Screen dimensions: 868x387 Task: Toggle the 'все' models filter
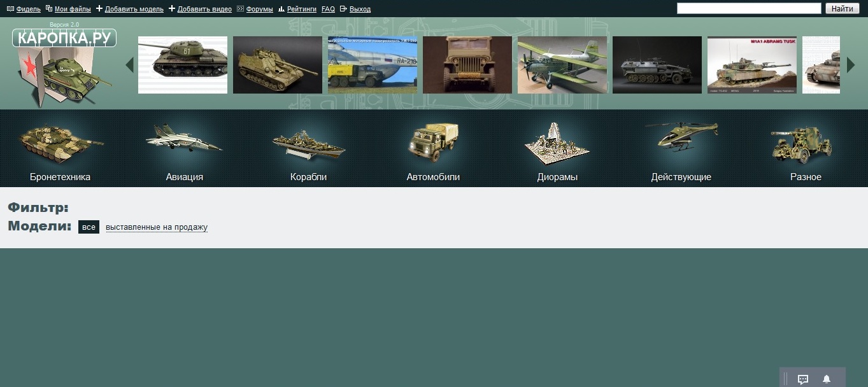(x=89, y=227)
